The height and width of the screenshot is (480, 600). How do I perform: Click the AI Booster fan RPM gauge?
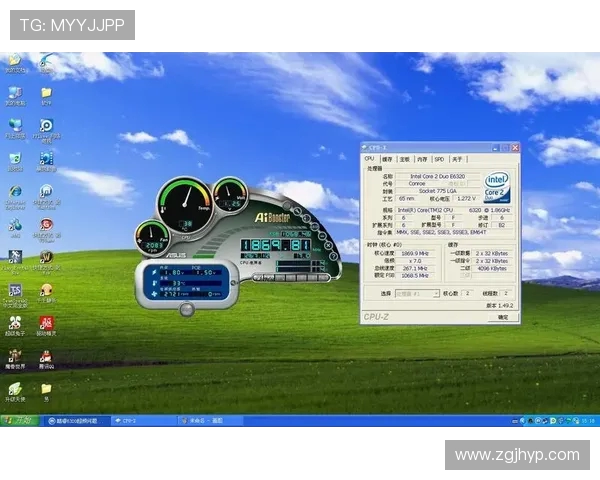pos(154,237)
